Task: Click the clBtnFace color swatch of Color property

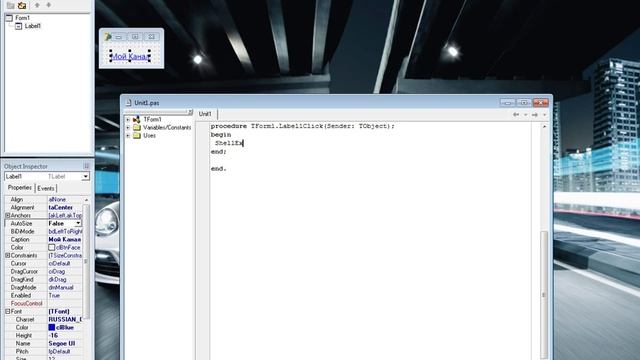Action: point(51,247)
